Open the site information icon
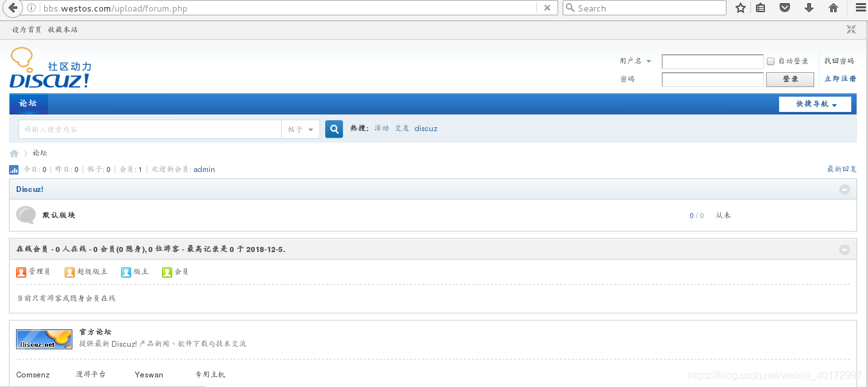This screenshot has height=387, width=868. click(32, 8)
